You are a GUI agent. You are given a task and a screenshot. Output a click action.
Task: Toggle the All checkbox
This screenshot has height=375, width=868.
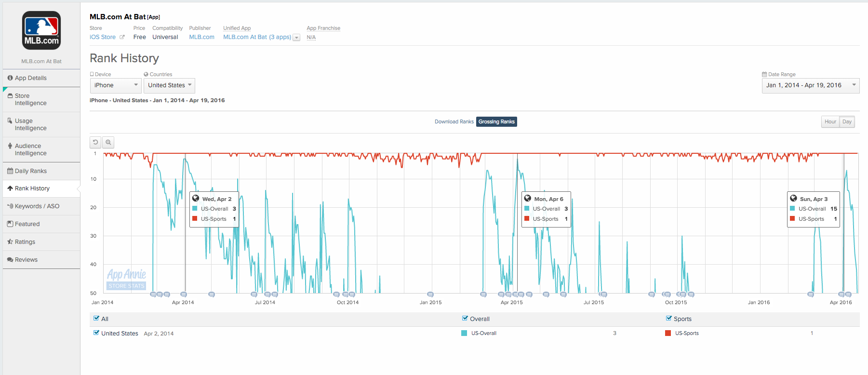(x=96, y=318)
